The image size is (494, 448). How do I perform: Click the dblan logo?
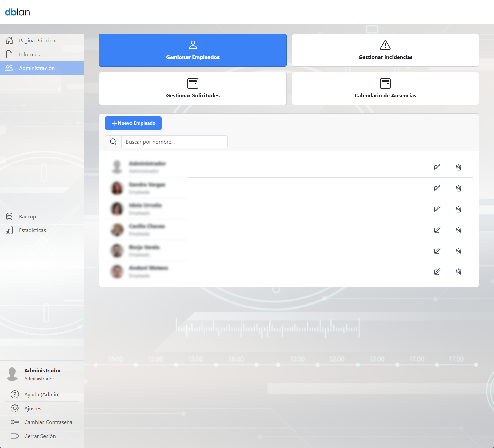pos(18,12)
